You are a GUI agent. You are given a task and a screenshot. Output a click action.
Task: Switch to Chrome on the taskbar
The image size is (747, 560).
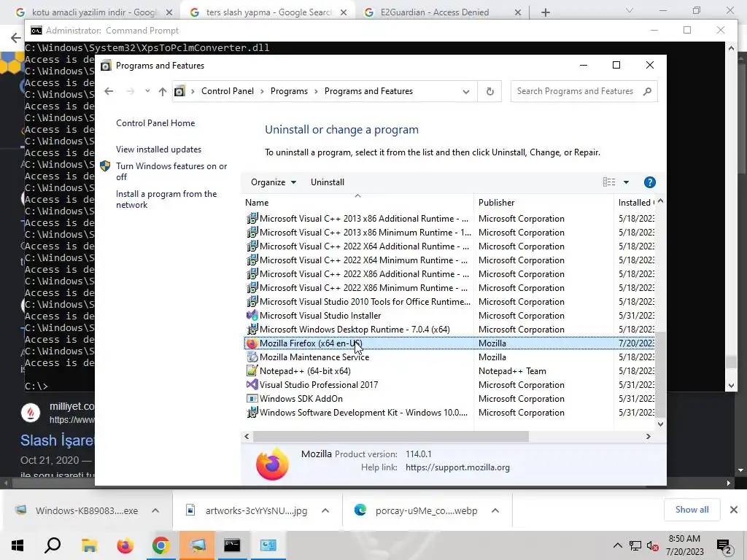pyautogui.click(x=160, y=545)
